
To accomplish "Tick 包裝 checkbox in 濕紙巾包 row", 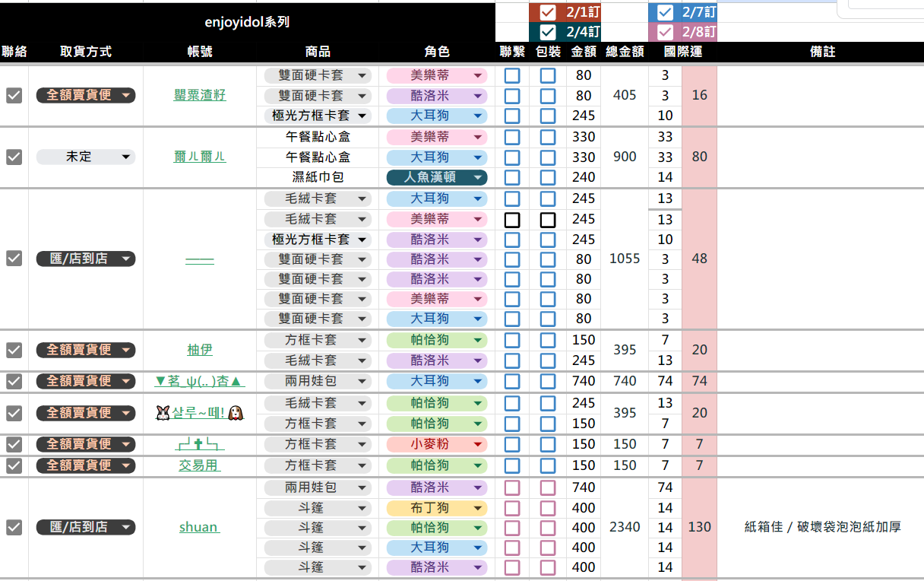I will pyautogui.click(x=548, y=177).
